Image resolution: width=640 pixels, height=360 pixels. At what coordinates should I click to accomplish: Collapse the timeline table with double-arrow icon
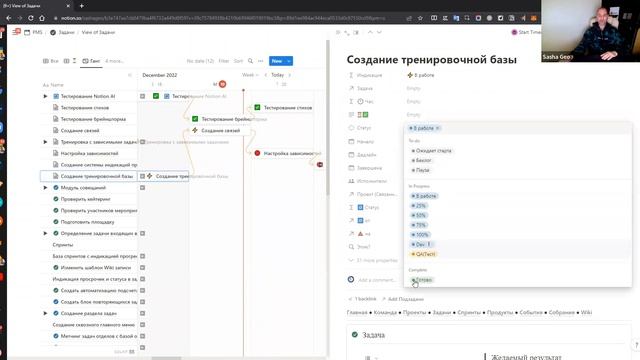130,75
